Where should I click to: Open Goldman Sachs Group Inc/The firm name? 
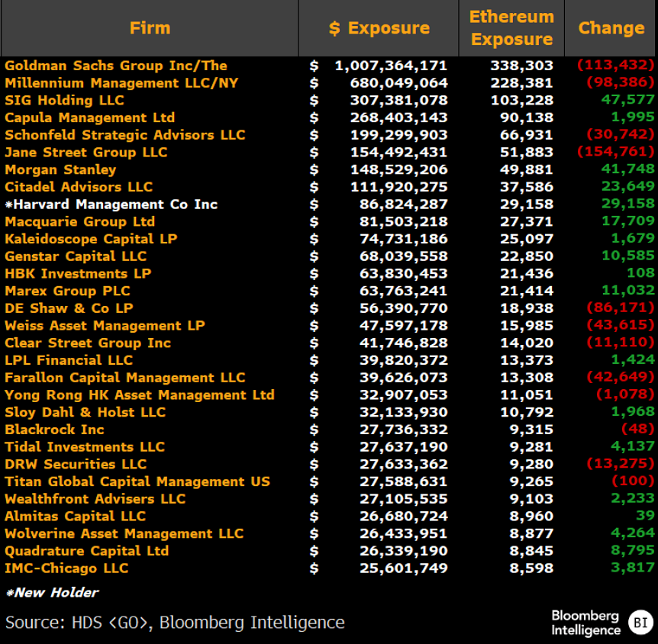[116, 66]
